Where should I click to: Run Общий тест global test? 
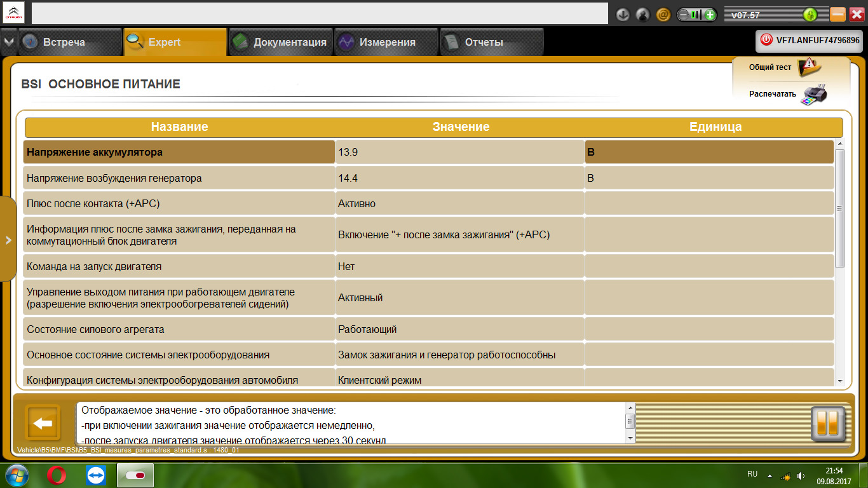coord(785,66)
